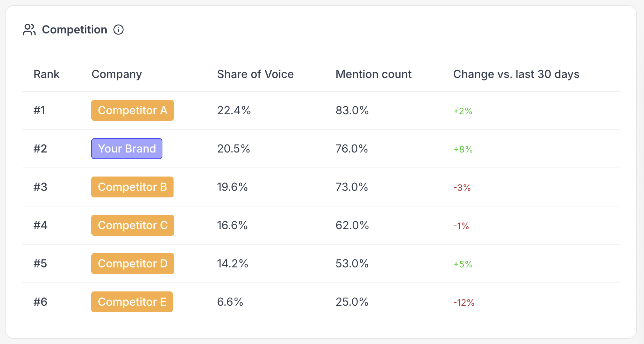Click Your Brand's +8% change value
The width and height of the screenshot is (644, 344).
pos(463,149)
